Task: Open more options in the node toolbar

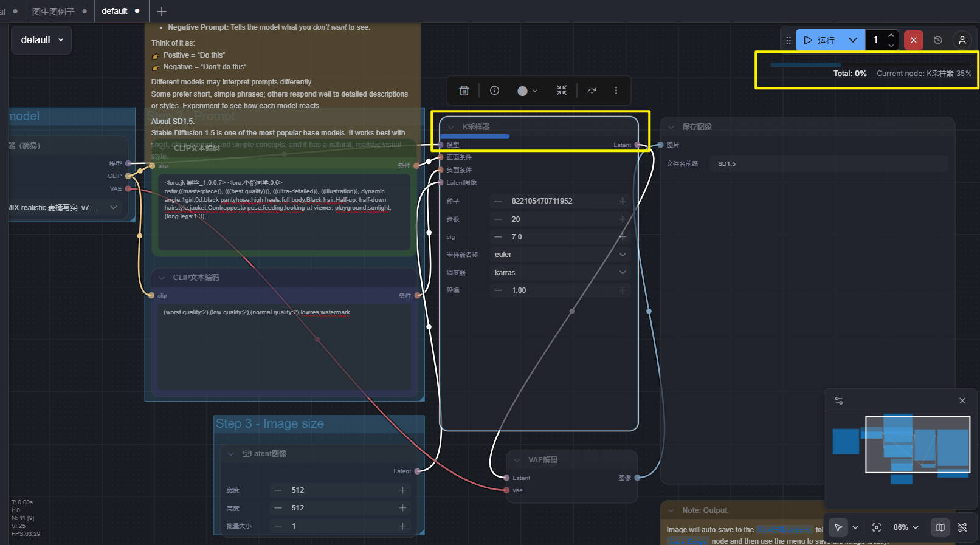Action: tap(616, 91)
